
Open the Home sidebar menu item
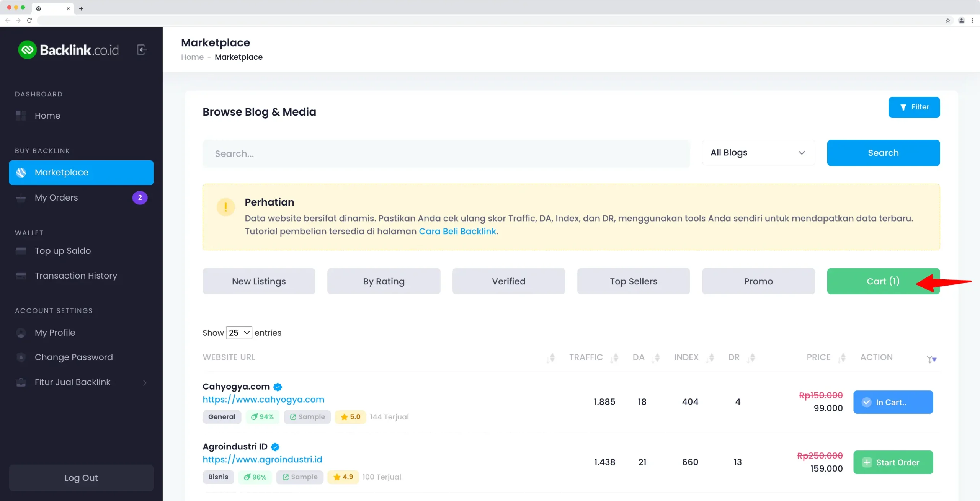pyautogui.click(x=81, y=116)
